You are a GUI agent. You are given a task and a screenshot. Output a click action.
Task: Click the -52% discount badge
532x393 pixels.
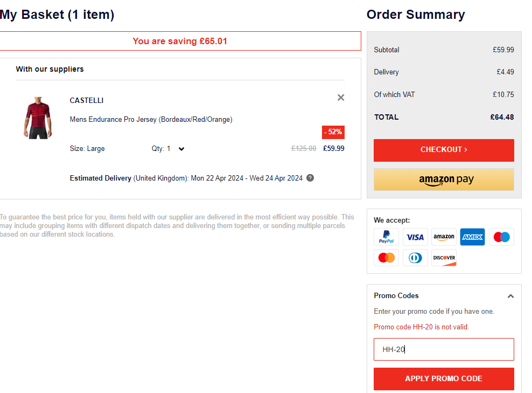(333, 132)
